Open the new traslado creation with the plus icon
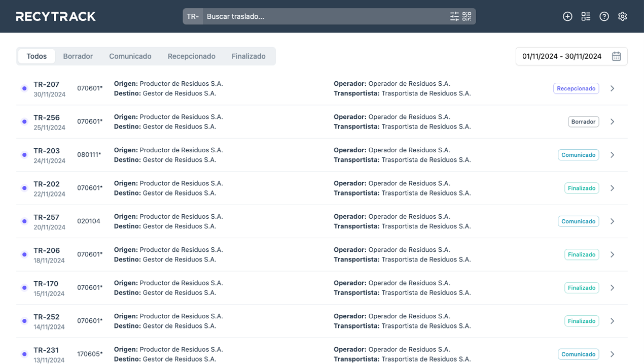 (567, 16)
